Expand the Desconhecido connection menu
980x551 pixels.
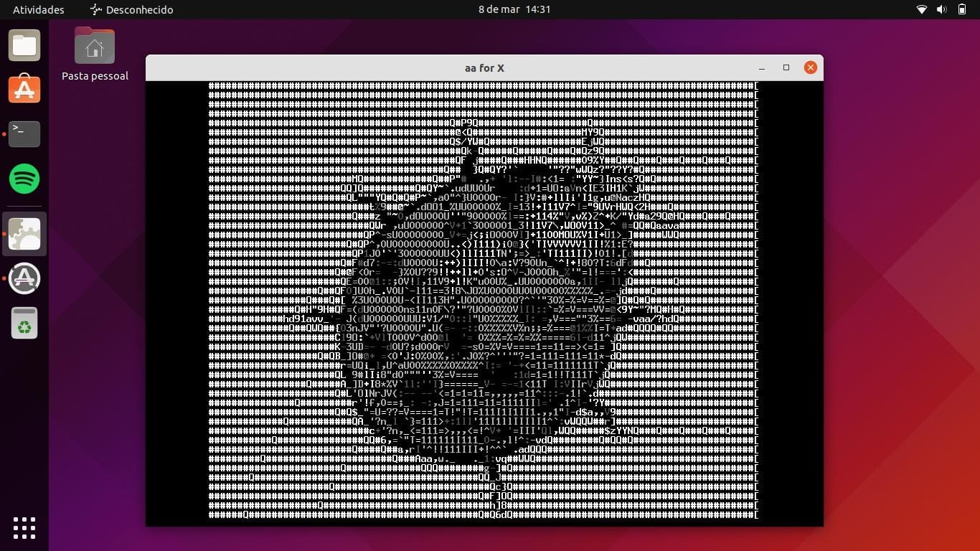point(131,9)
